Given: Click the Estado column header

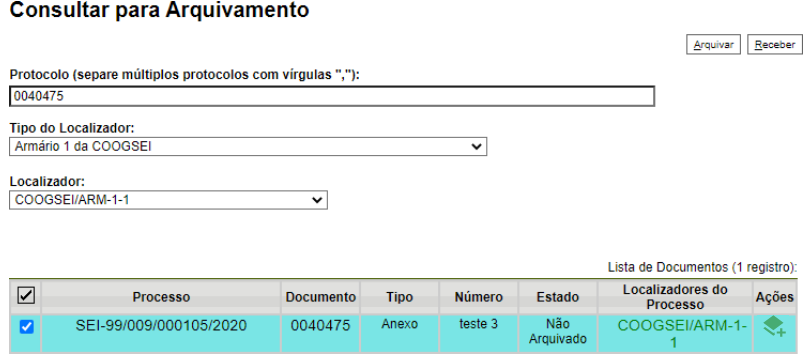Looking at the screenshot, I should pyautogui.click(x=558, y=297).
